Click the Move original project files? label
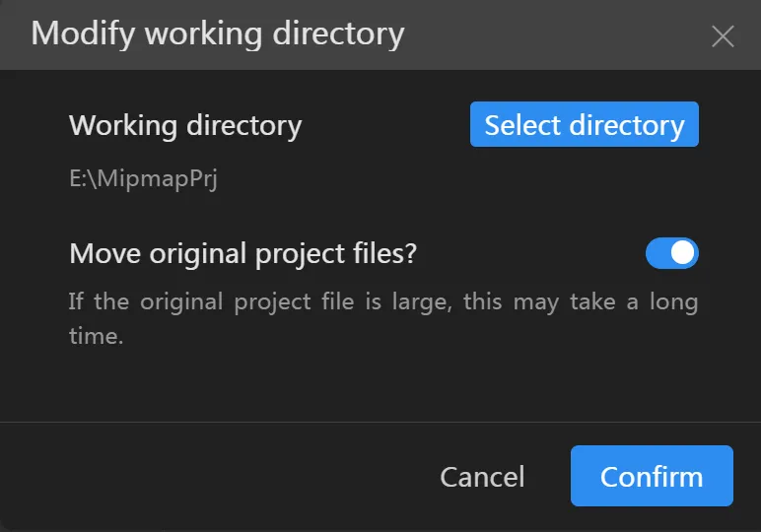Image resolution: width=761 pixels, height=532 pixels. [x=243, y=253]
